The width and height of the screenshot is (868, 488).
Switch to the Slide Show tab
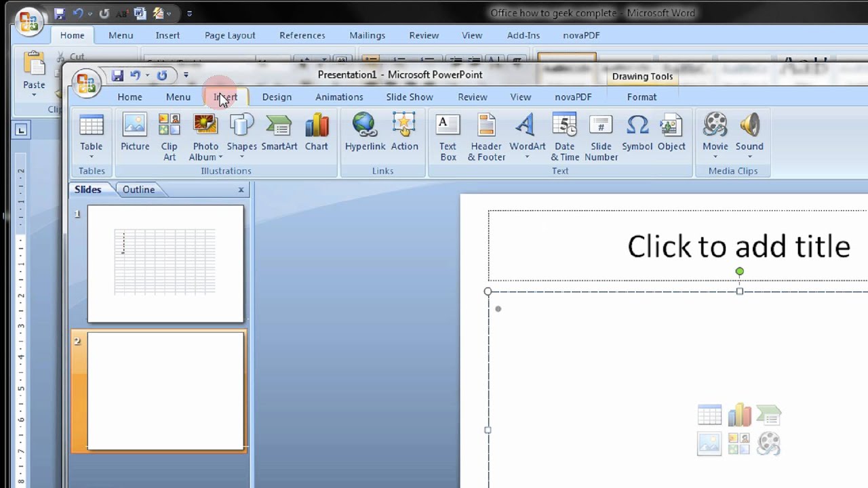pyautogui.click(x=410, y=97)
